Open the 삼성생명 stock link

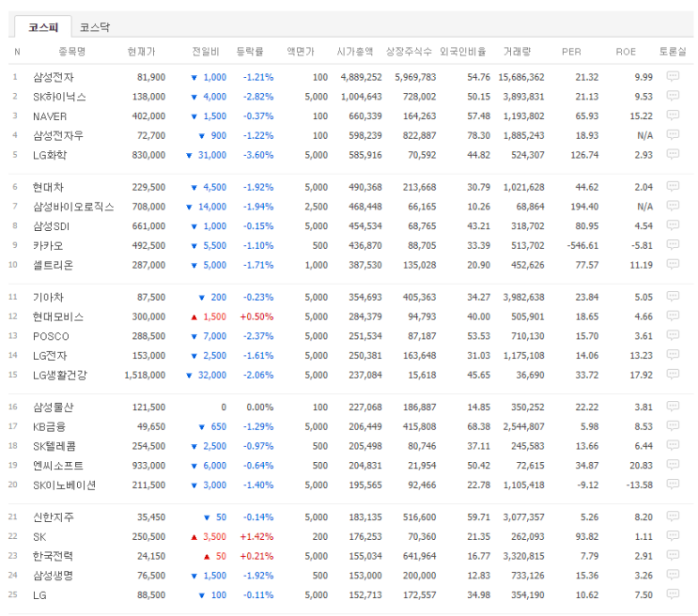[53, 576]
